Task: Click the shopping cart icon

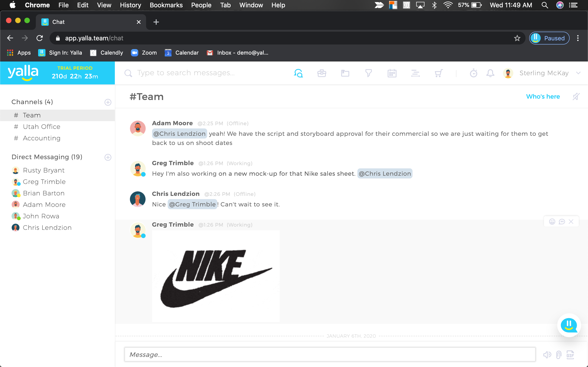Action: 438,73
